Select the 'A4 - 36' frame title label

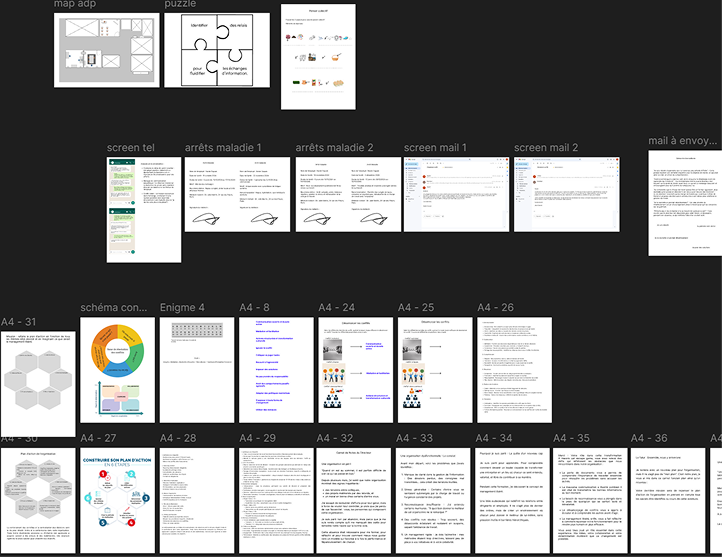click(x=649, y=439)
